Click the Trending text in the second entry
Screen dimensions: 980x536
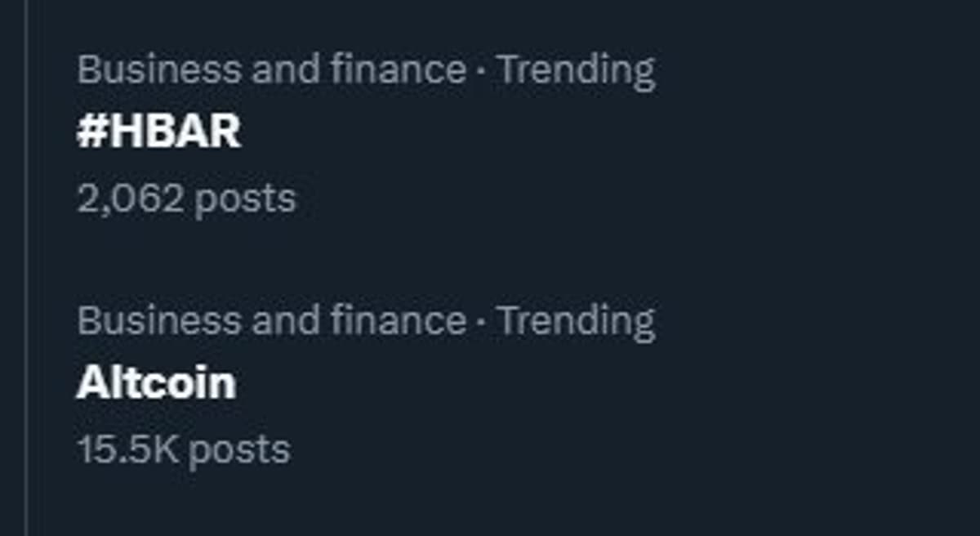[575, 319]
